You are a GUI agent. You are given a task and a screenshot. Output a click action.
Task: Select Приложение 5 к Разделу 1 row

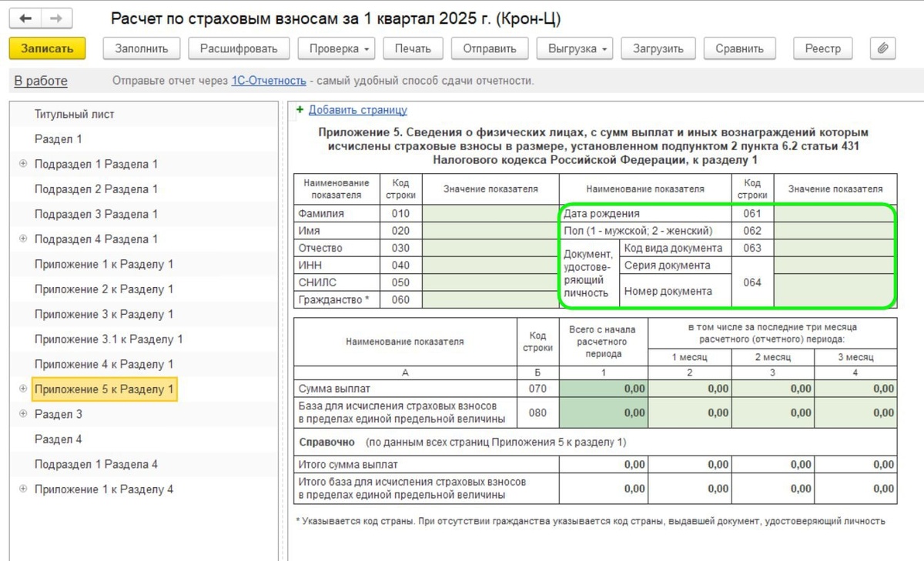pos(105,389)
